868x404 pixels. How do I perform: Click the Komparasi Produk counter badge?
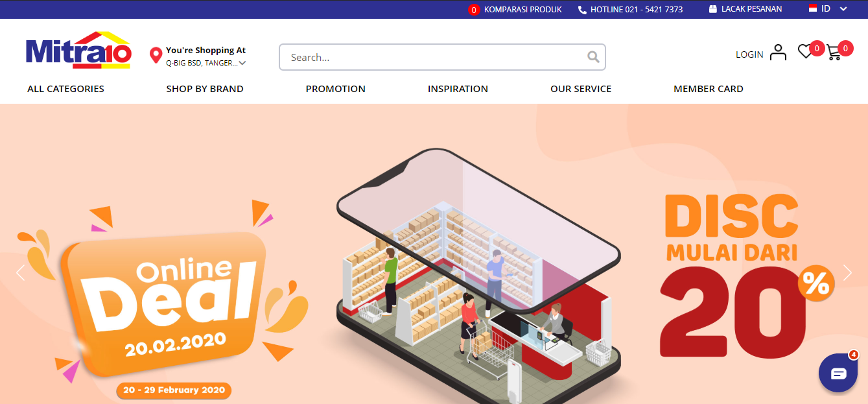[474, 10]
